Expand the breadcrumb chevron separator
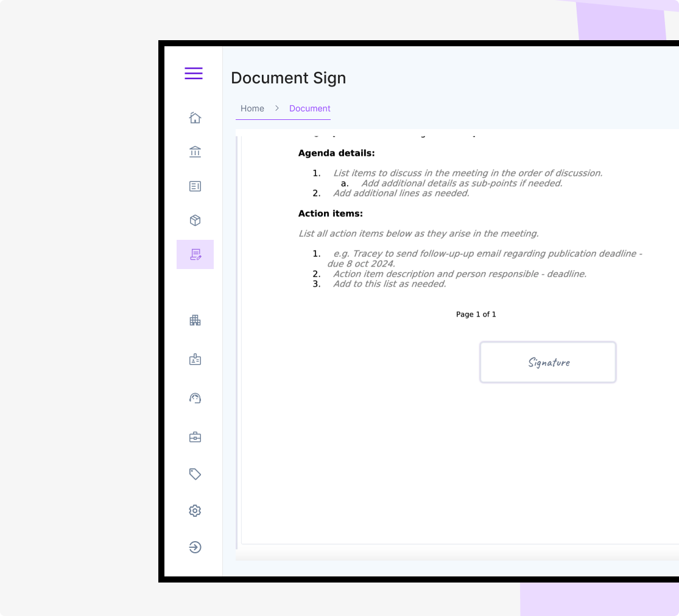Screen dimensions: 679x616 [x=276, y=108]
